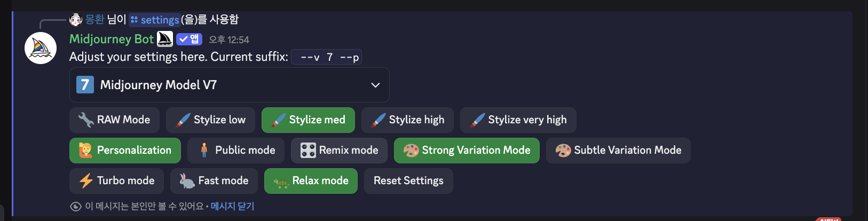The height and width of the screenshot is (221, 868).
Task: Click the verified app badge
Action: tap(189, 39)
